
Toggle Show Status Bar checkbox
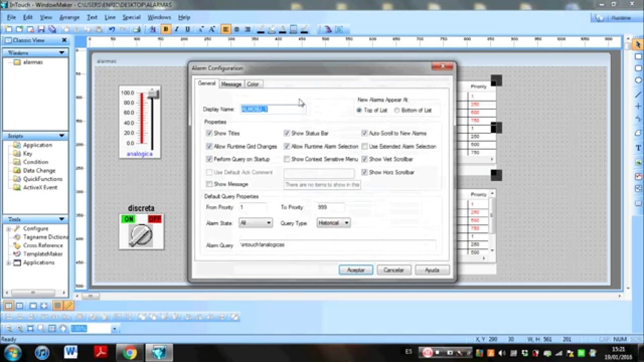287,133
